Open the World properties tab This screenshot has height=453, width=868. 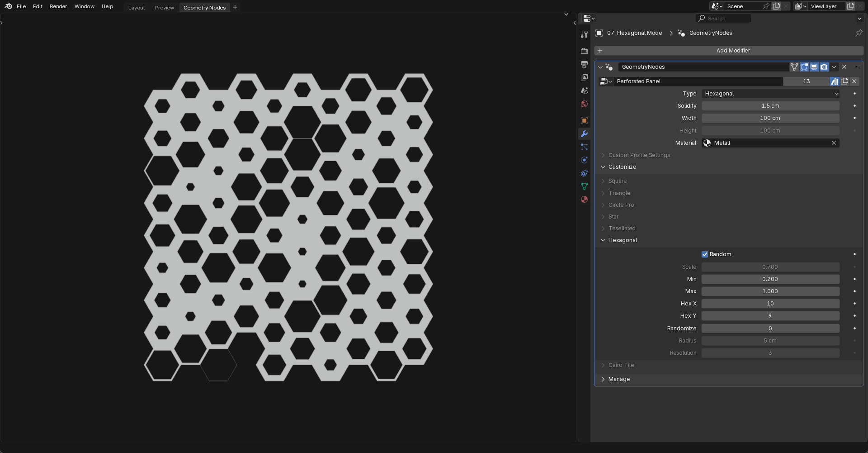coord(584,104)
